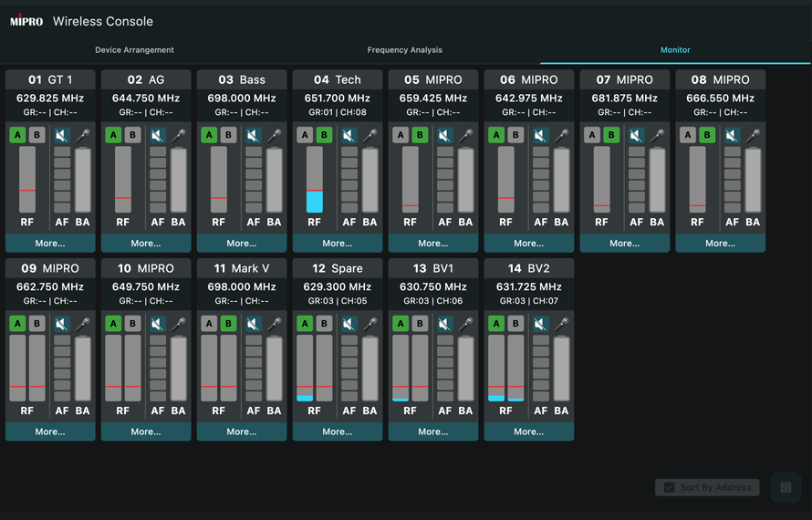Expand More... on channel 05 MIPRO

point(433,243)
